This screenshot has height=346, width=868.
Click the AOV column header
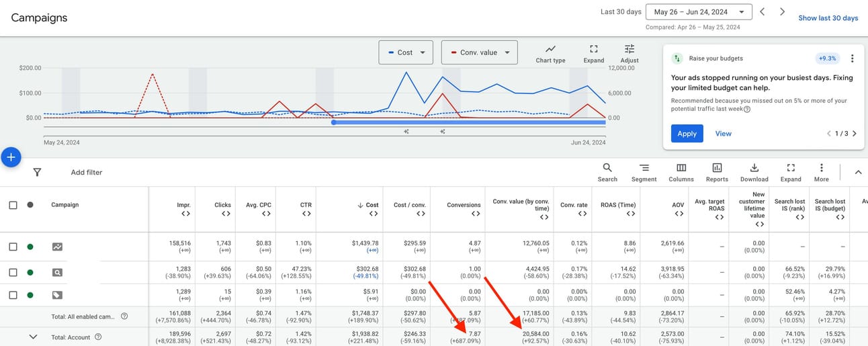click(679, 205)
